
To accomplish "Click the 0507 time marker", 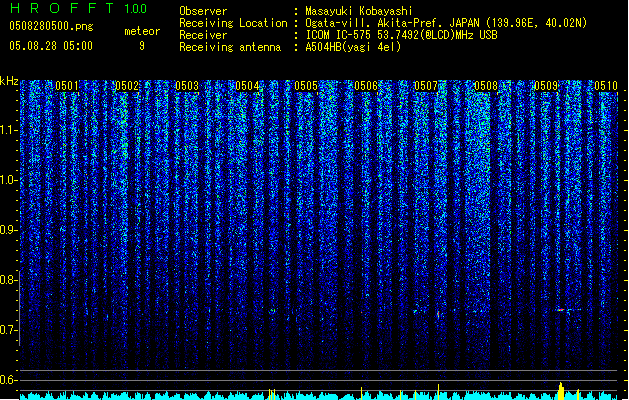I will coord(426,86).
